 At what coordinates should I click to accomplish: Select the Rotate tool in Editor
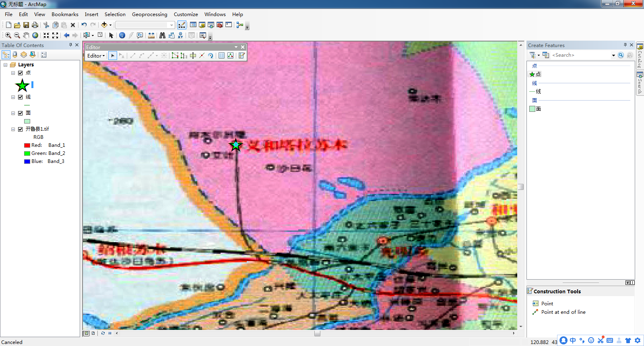click(211, 56)
